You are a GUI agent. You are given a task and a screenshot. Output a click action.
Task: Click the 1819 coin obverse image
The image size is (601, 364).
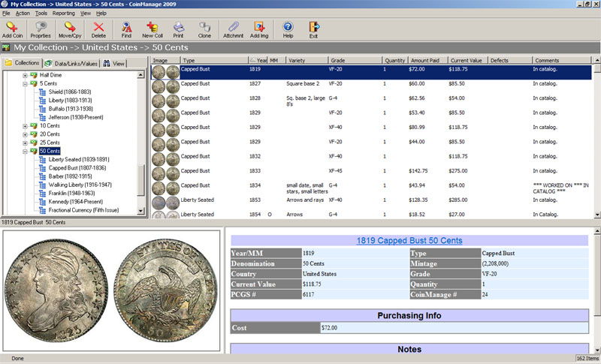point(56,290)
